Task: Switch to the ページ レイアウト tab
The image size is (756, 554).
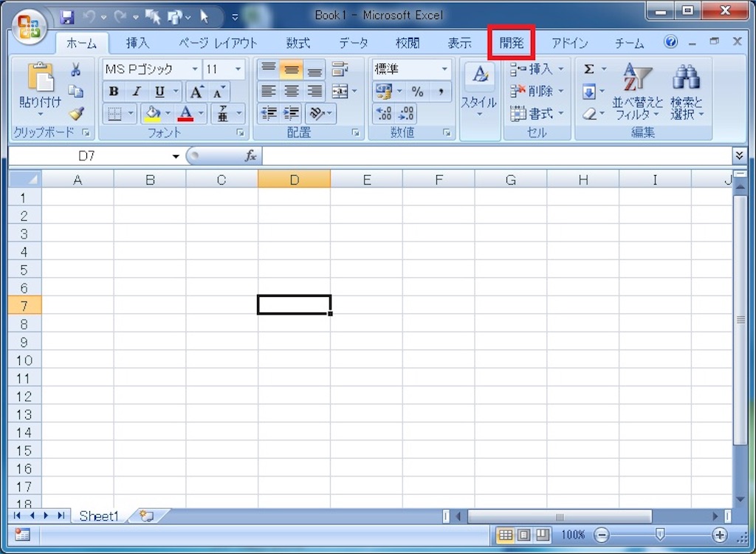Action: [218, 44]
